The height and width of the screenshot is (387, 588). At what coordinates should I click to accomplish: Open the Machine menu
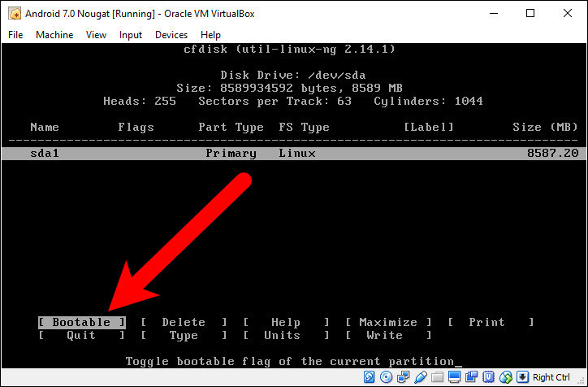[54, 35]
